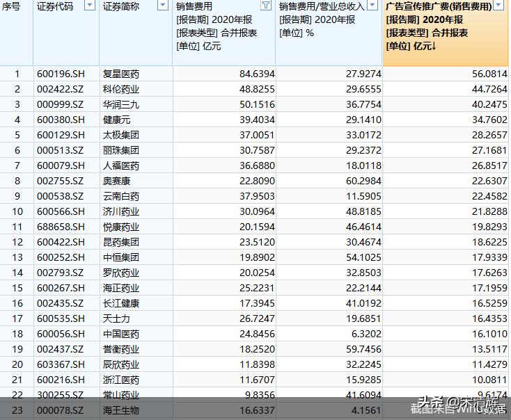Screen dimensions: 511x420
Task: Click advertising value 10.0811
Action: pyautogui.click(x=490, y=380)
